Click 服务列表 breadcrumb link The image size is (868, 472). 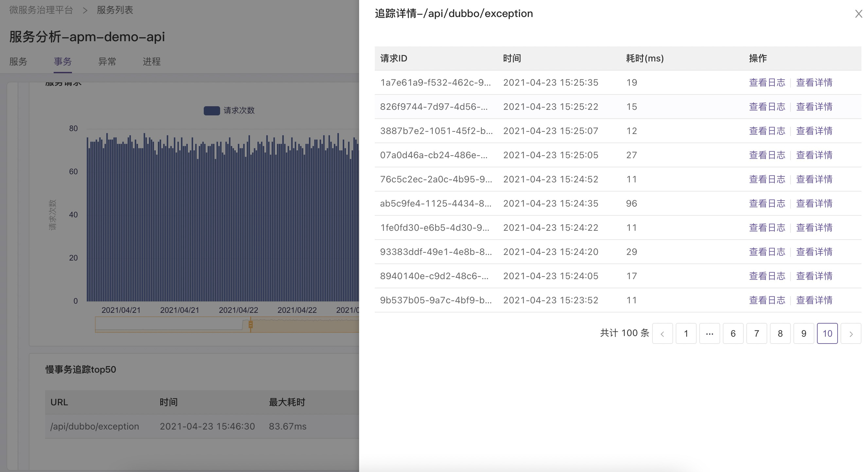[x=115, y=10]
